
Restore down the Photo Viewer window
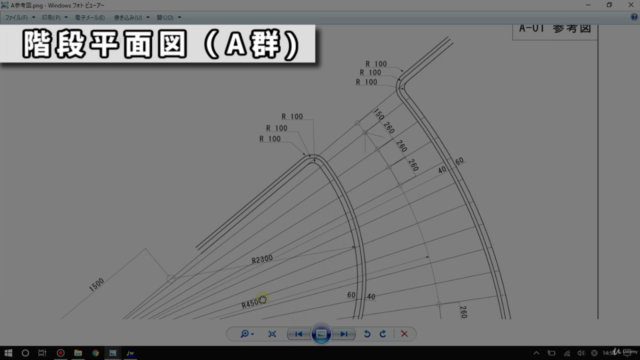pyautogui.click(x=609, y=5)
